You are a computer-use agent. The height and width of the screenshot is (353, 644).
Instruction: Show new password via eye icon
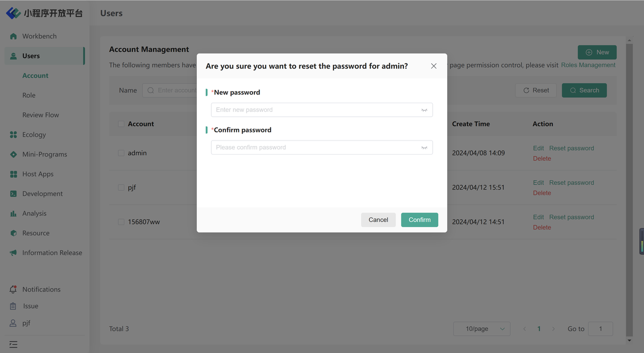point(424,110)
